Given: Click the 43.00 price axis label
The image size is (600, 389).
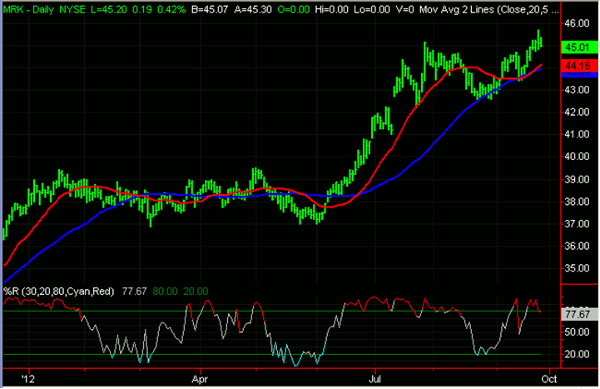Looking at the screenshot, I should (x=577, y=90).
